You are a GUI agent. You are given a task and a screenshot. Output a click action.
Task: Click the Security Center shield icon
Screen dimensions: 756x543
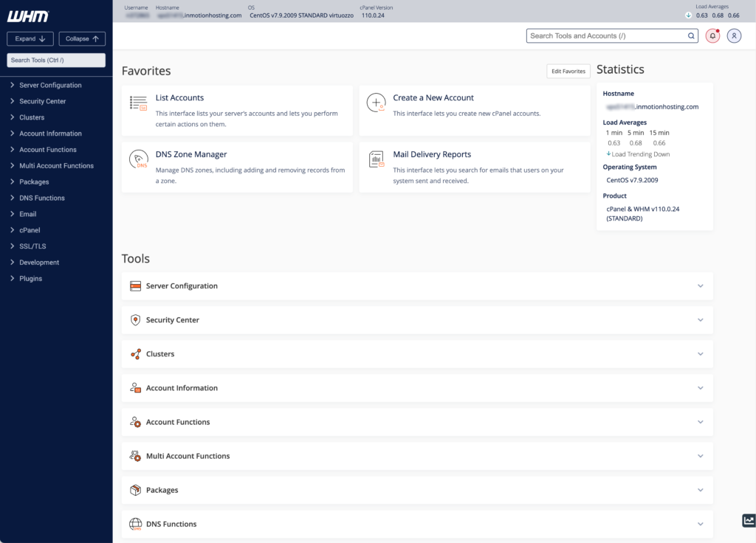[136, 320]
